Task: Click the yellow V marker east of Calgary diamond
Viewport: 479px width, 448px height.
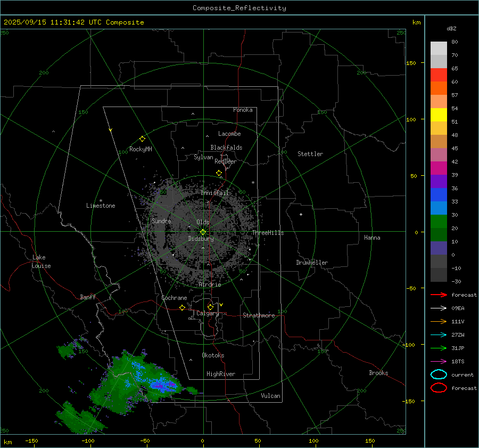Action: [x=221, y=305]
